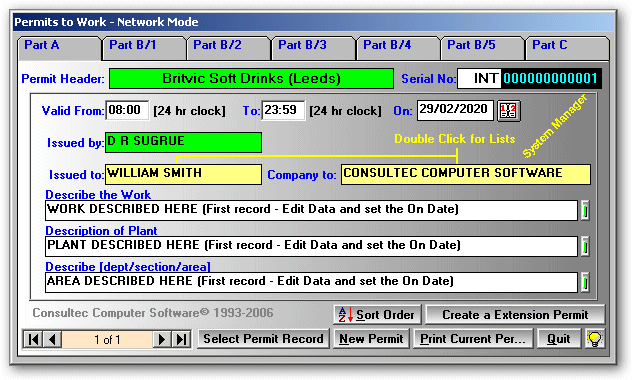The height and width of the screenshot is (380, 632).
Task: Click the 'Serial No:' label
Action: [x=428, y=79]
